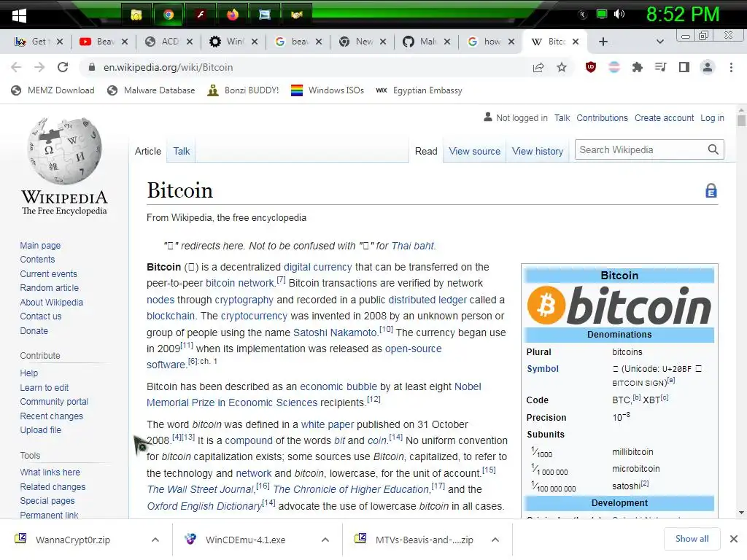Click the Wikipedia globe logo

[x=64, y=150]
